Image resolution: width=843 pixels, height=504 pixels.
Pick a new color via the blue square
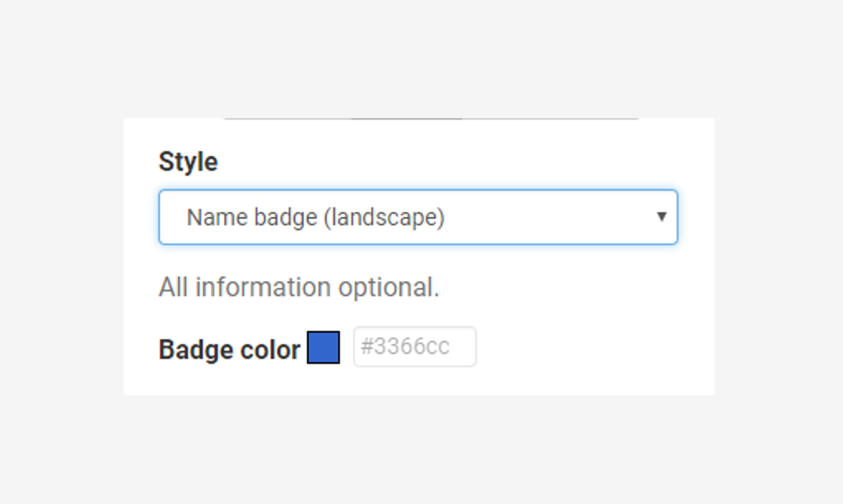pyautogui.click(x=323, y=347)
